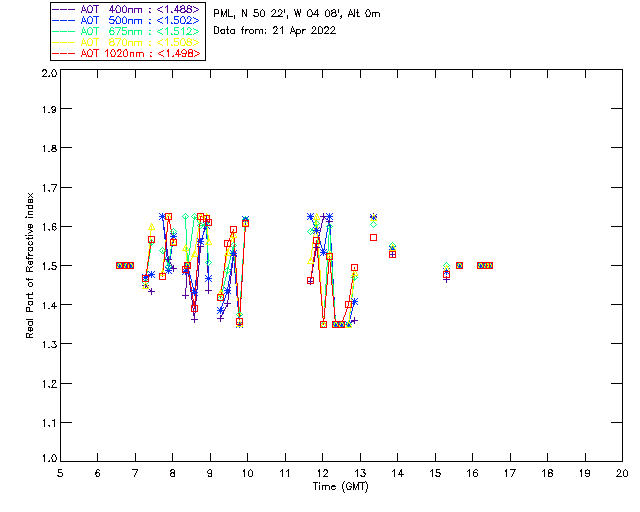640x512 pixels.
Task: Click the 1.7 tick label on the y-axis
Action: [48, 188]
